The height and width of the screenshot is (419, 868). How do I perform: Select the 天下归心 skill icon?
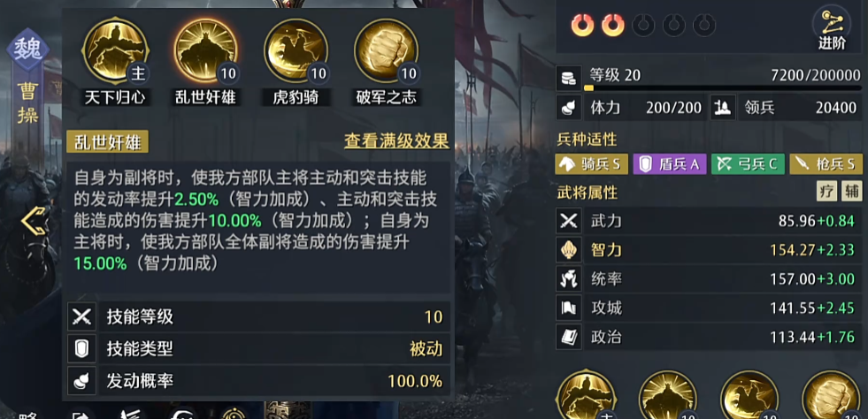(x=115, y=50)
